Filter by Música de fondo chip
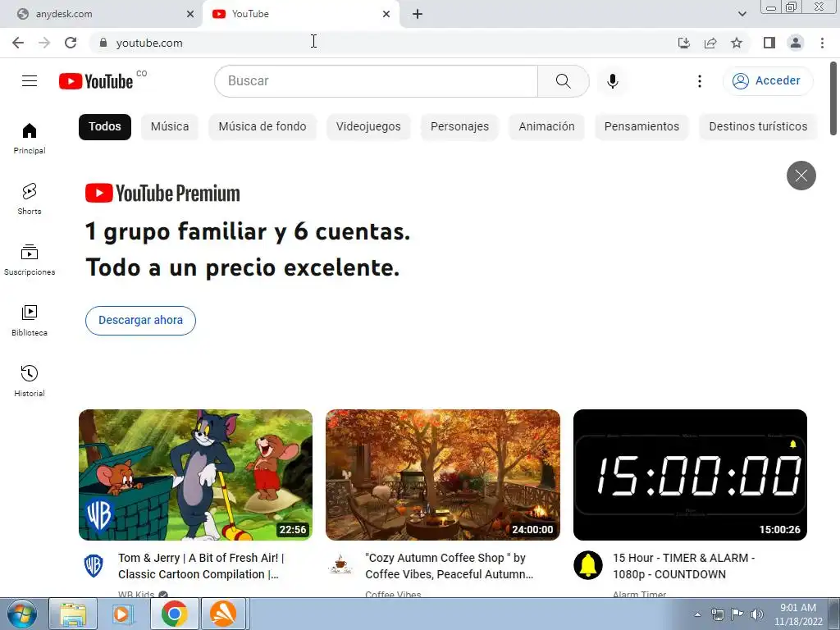Screen dimensions: 840x630 click(x=262, y=127)
